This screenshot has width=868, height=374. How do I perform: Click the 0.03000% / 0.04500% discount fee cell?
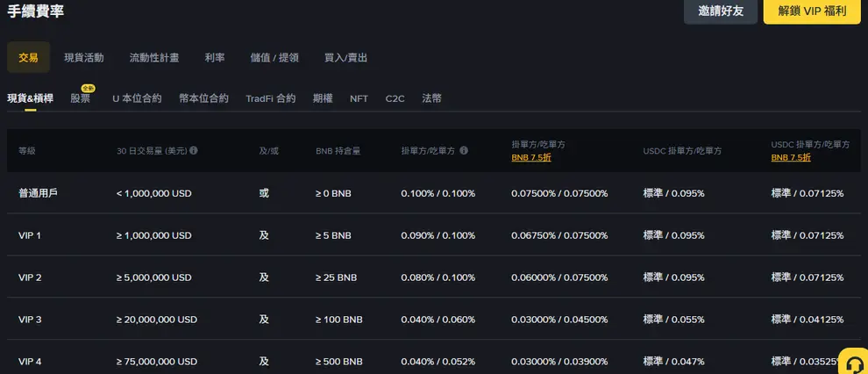pos(559,320)
